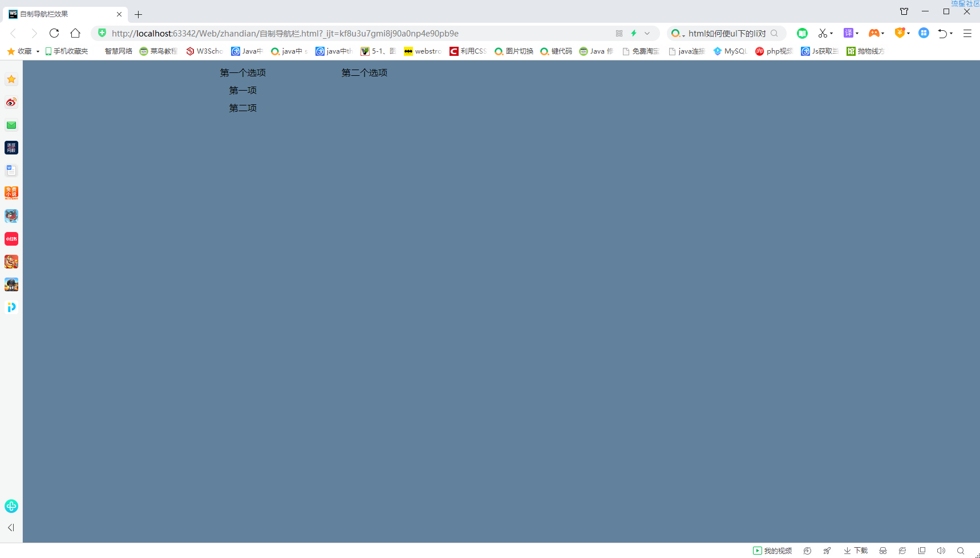Viewport: 980px width, 558px height.
Task: Click 第二个选项 navigation item
Action: point(365,73)
